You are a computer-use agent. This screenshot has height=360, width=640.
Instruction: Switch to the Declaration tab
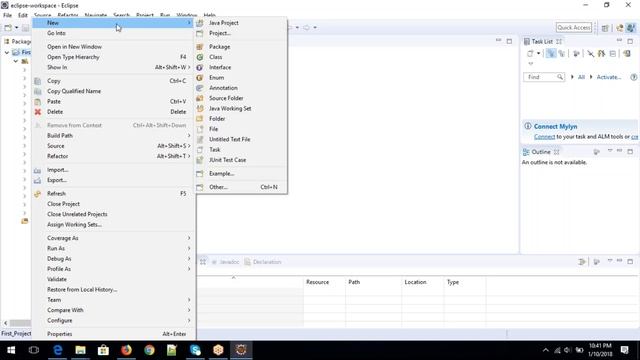(263, 262)
